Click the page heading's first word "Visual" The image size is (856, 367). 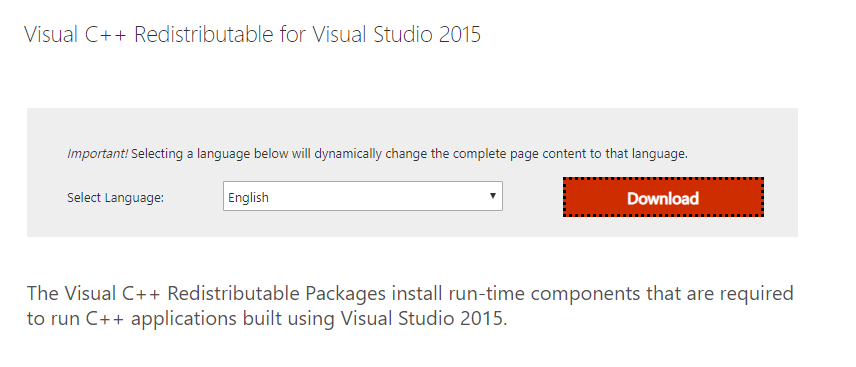(x=50, y=34)
